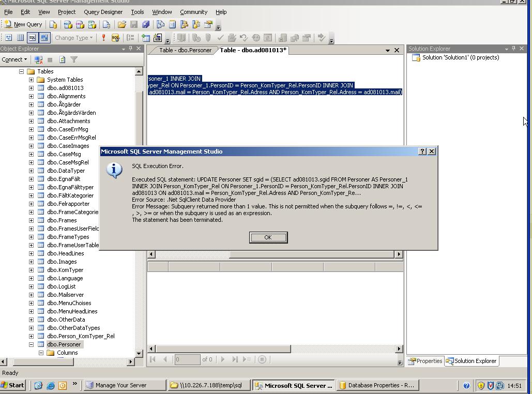Open the Community menu
The image size is (532, 394).
pyautogui.click(x=194, y=12)
